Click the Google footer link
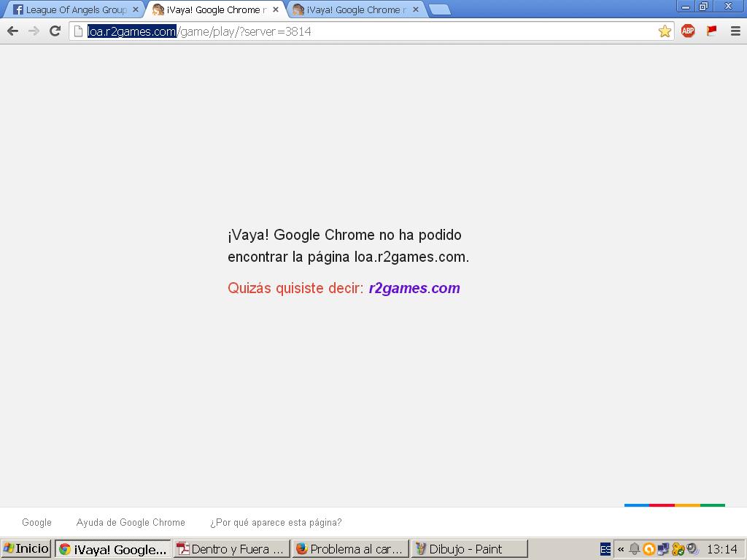 point(36,523)
